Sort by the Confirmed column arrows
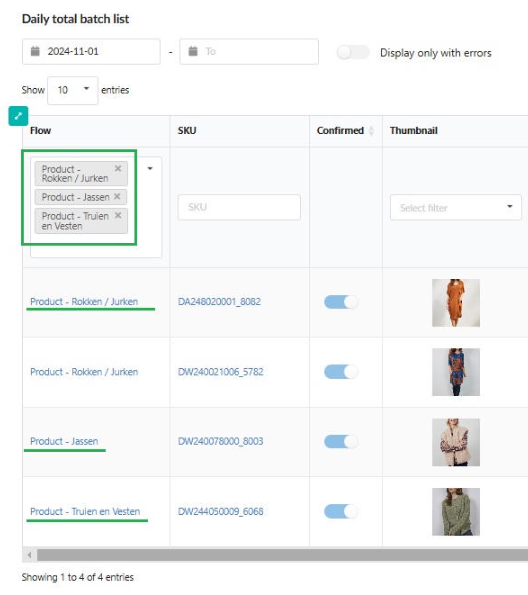Viewport: 528px width, 595px height. click(x=371, y=131)
